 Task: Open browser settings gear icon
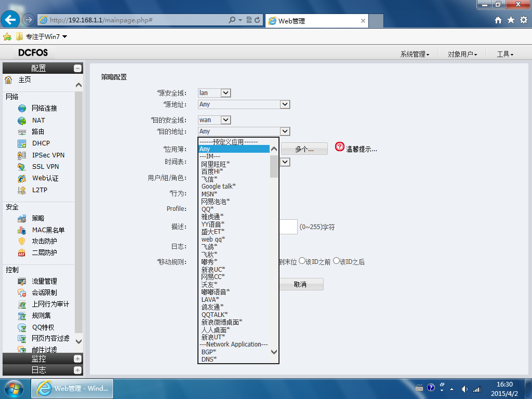[524, 20]
